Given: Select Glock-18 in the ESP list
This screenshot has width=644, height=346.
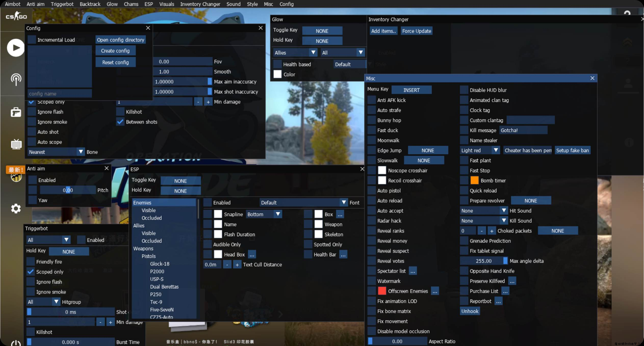Looking at the screenshot, I should 160,264.
